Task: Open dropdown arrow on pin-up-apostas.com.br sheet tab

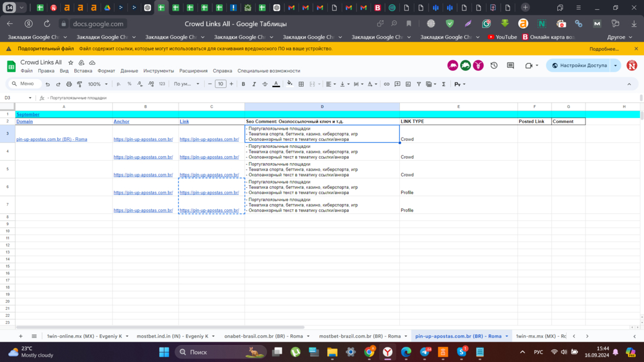Action: coord(507,336)
